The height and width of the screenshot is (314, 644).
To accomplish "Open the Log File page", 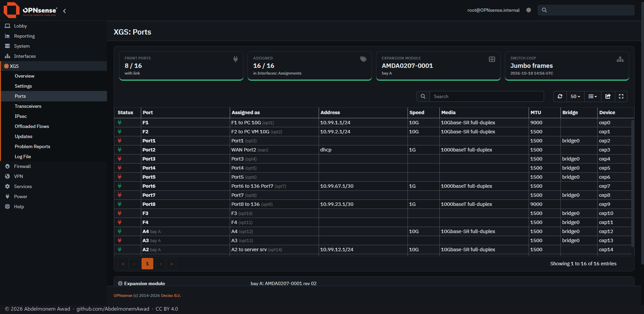I will (x=54, y=157).
